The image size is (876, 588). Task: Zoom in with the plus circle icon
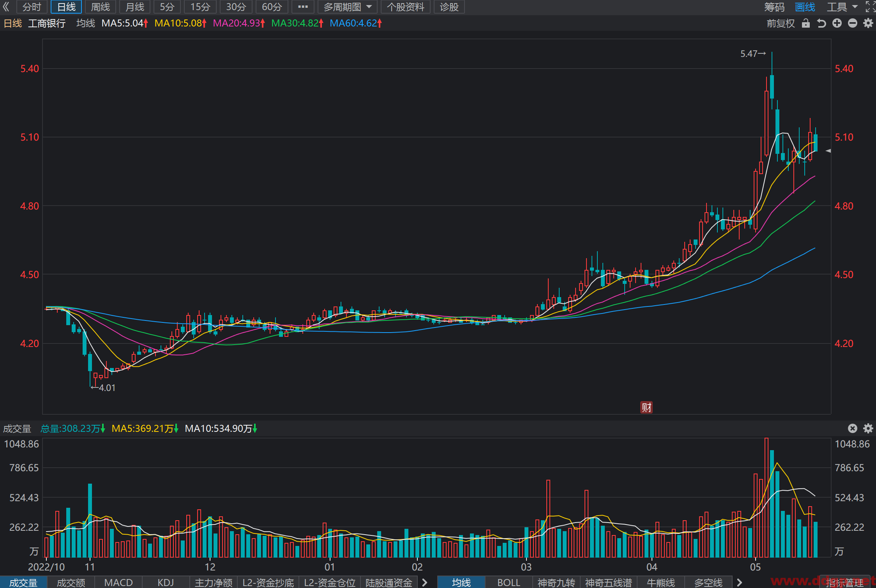point(837,23)
